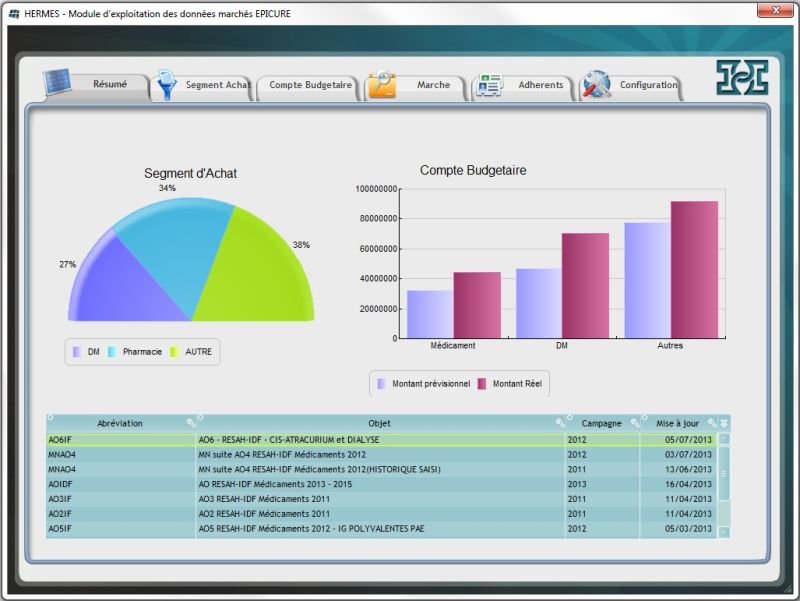Click the tools icon on Configuration
Screen dimensions: 800x601
point(597,85)
